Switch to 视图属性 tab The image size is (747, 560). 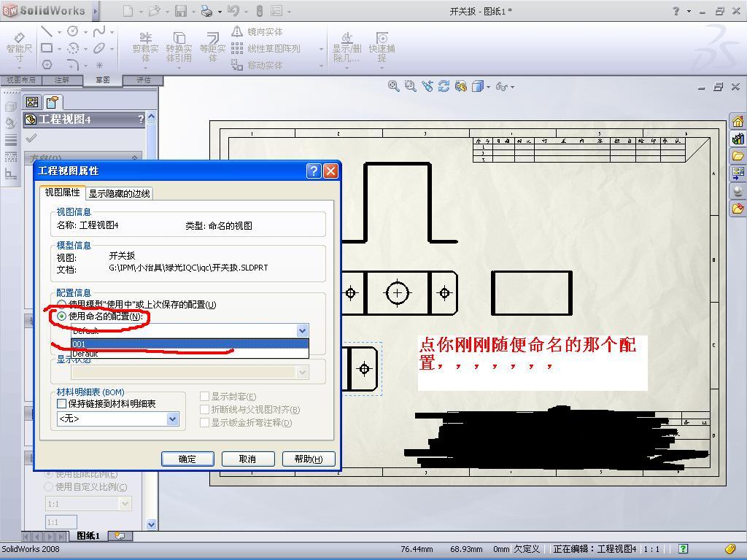tap(63, 192)
